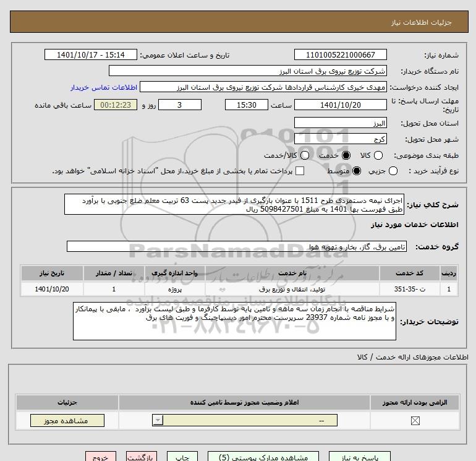Open the license status dropdown arrow
The image size is (476, 461).
coord(158,421)
